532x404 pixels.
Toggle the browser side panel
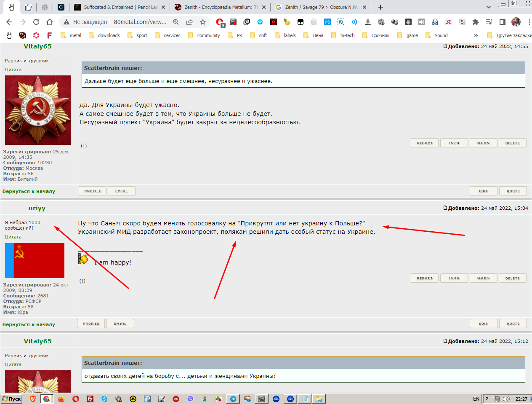tap(503, 22)
